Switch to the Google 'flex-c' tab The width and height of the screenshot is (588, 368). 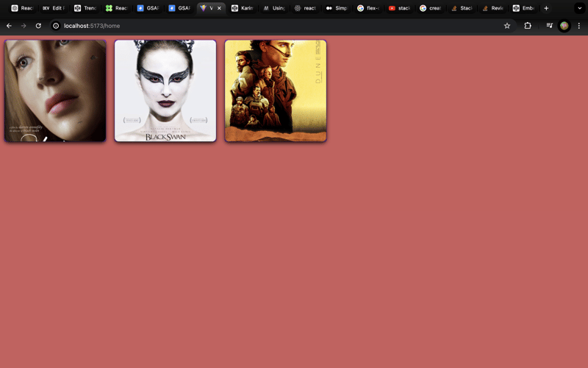[368, 8]
